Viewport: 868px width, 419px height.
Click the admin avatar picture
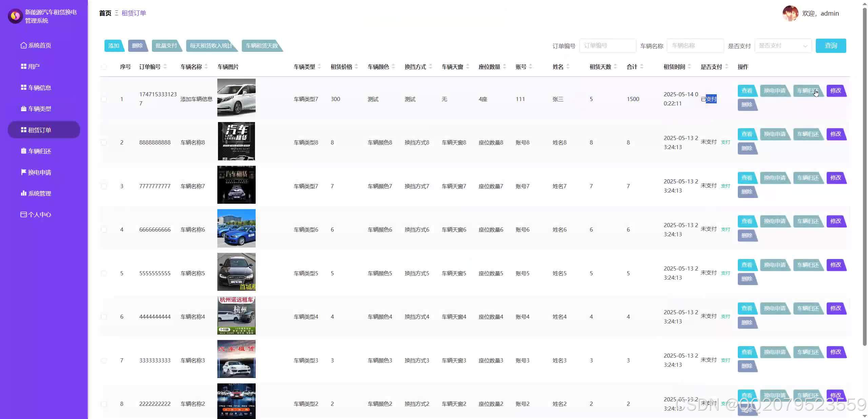tap(790, 14)
